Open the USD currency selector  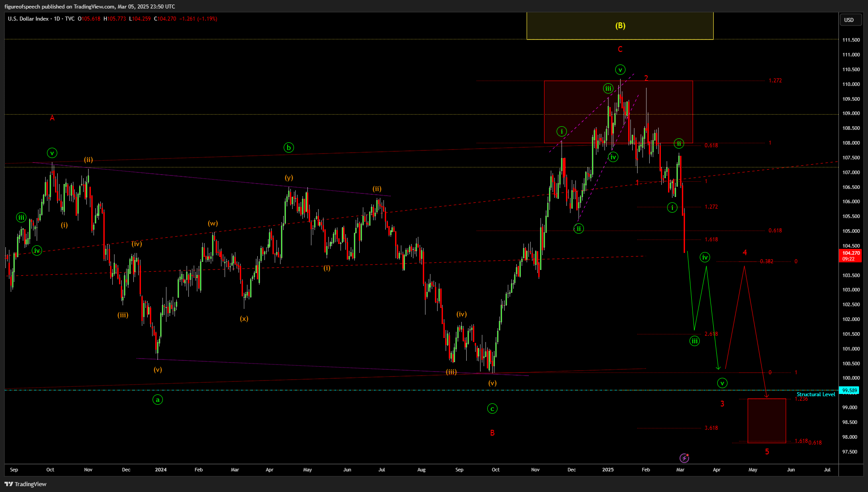[x=850, y=20]
